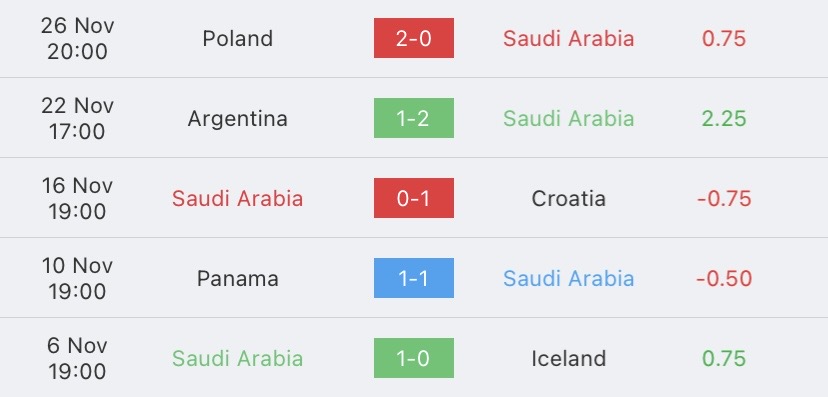Image resolution: width=828 pixels, height=397 pixels.
Task: Open the Iceland team link
Action: [x=568, y=358]
